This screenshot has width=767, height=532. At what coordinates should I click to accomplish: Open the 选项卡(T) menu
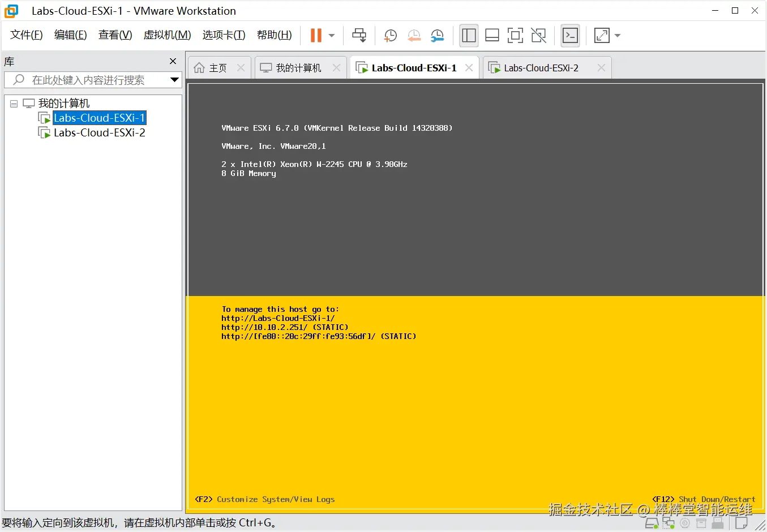[x=224, y=35]
